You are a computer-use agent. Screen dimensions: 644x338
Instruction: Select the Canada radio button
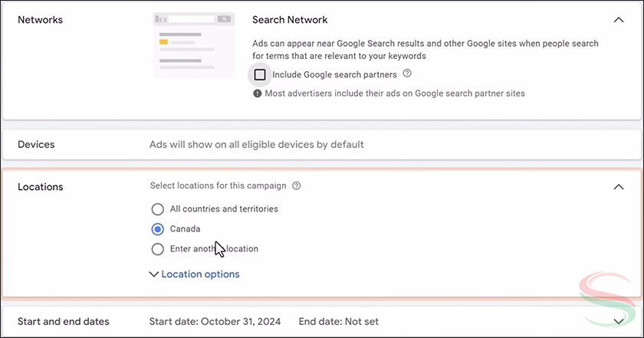[x=157, y=228]
